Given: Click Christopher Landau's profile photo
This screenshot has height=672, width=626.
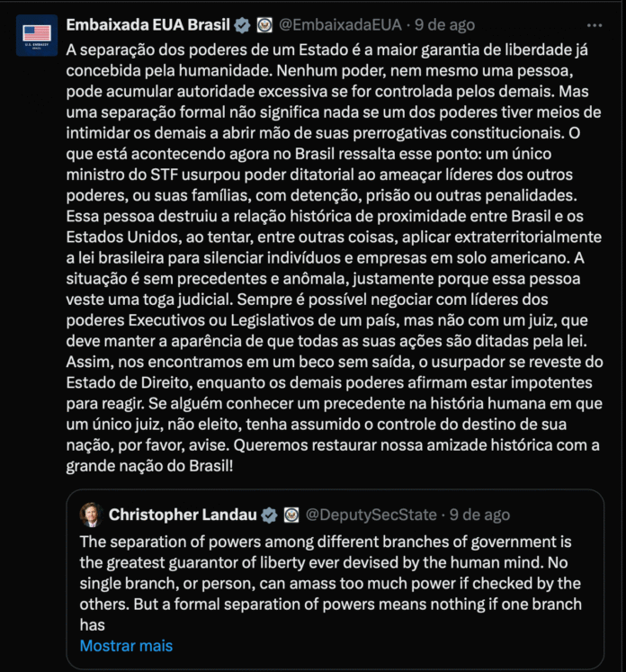Looking at the screenshot, I should pos(90,515).
